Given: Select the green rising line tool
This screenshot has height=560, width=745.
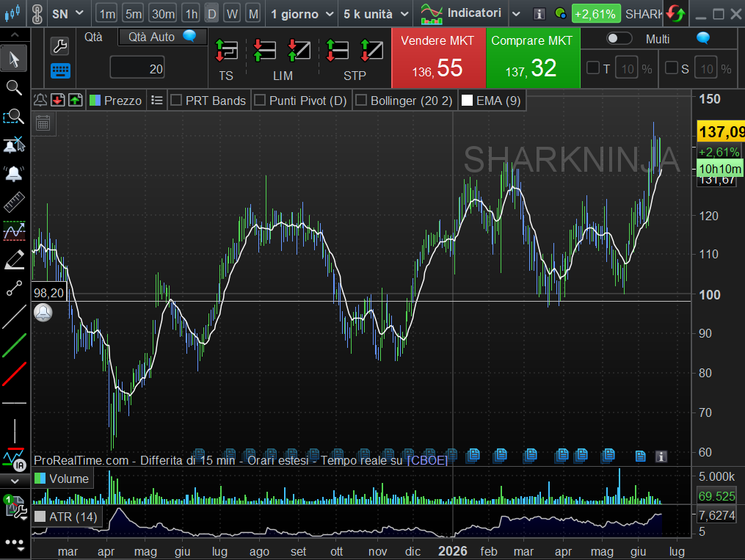Looking at the screenshot, I should (14, 345).
